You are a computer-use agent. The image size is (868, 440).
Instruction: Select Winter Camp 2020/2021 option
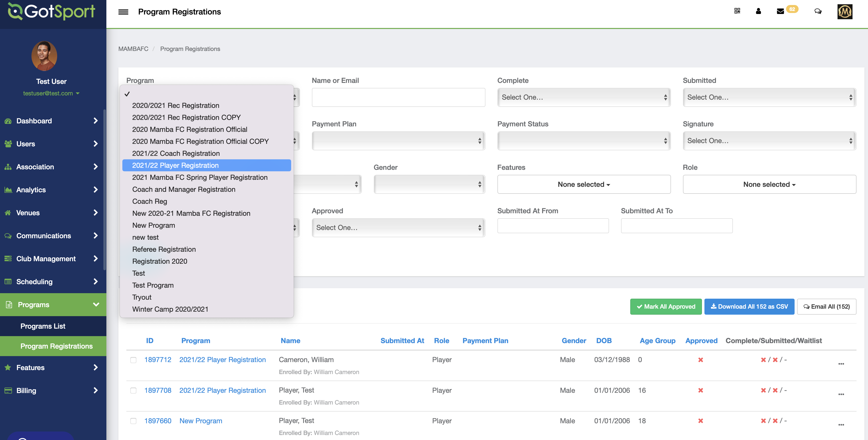click(207, 309)
